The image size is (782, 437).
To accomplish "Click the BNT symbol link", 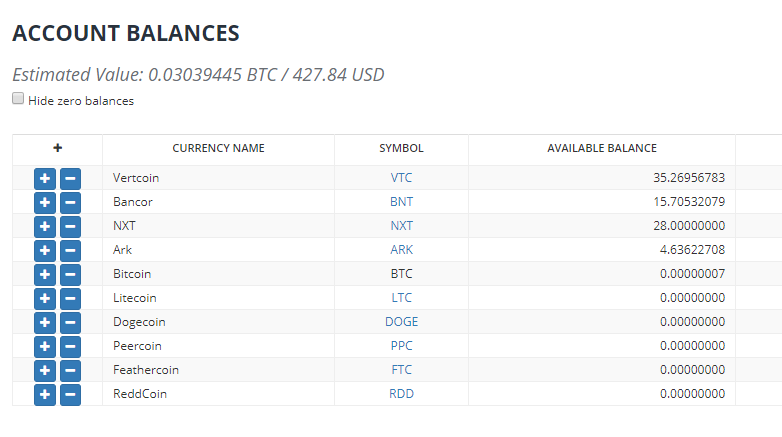I will (401, 202).
